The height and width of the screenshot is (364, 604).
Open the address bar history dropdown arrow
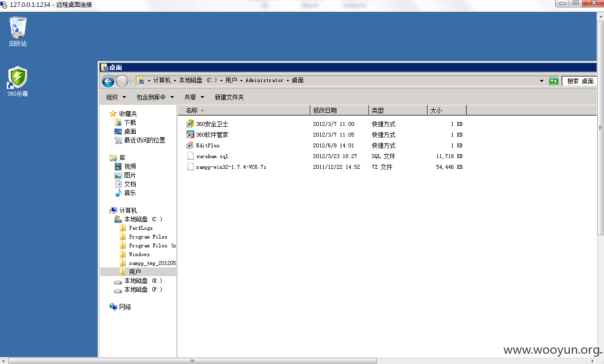click(542, 81)
